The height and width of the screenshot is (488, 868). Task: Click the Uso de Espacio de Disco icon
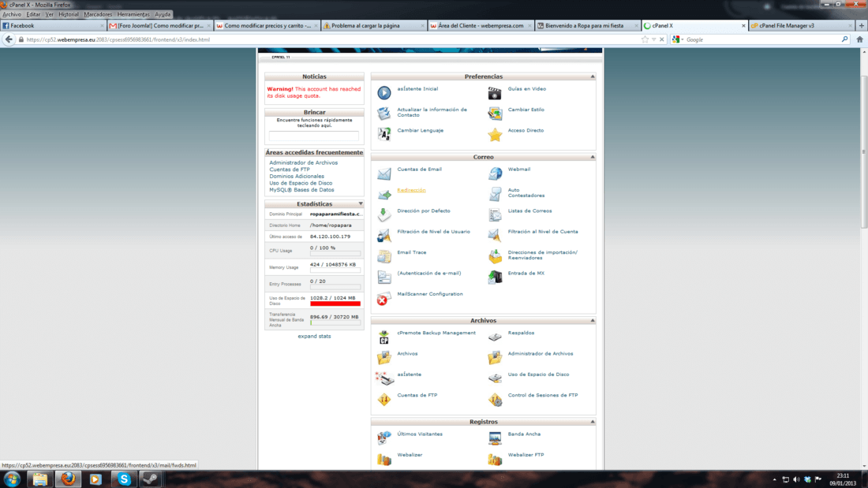(495, 378)
